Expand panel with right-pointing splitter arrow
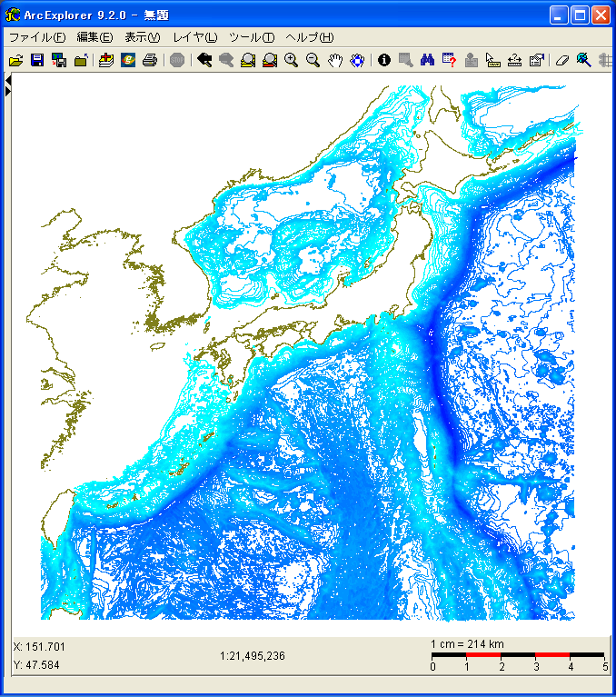The image size is (616, 697). click(x=8, y=92)
